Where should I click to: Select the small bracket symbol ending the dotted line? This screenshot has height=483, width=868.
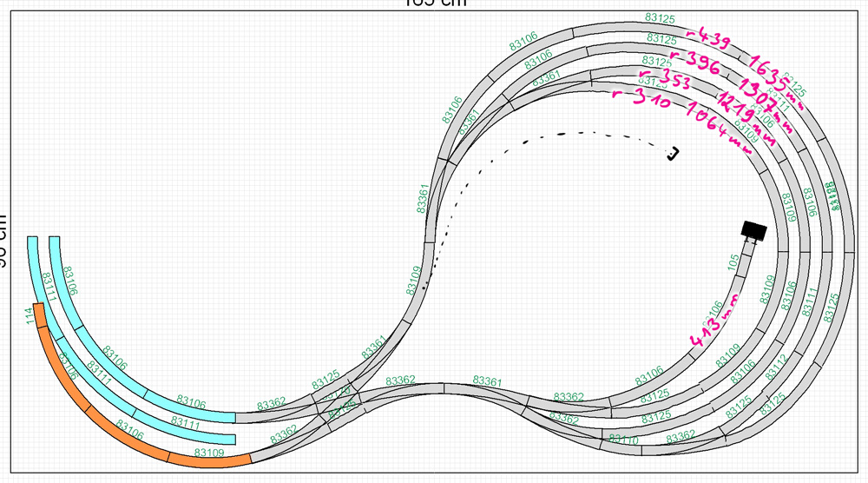pos(673,154)
